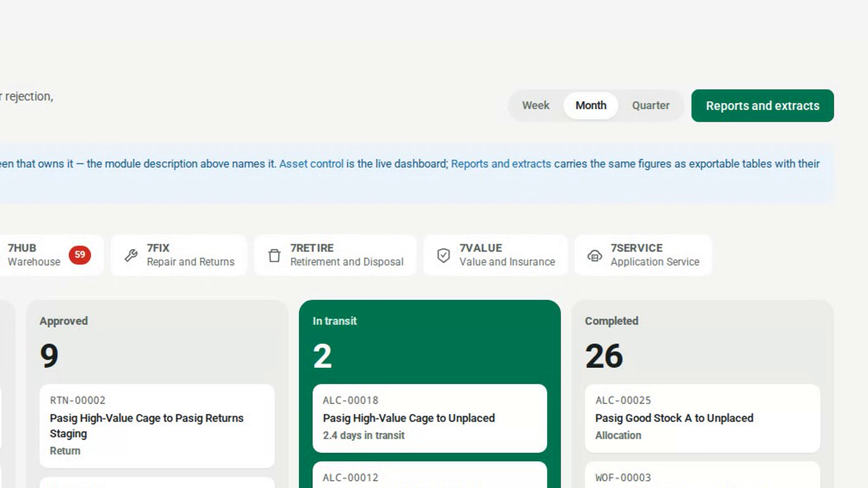Open the 7VALUE Value and Insurance tab
This screenshot has width=868, height=488.
tap(495, 255)
